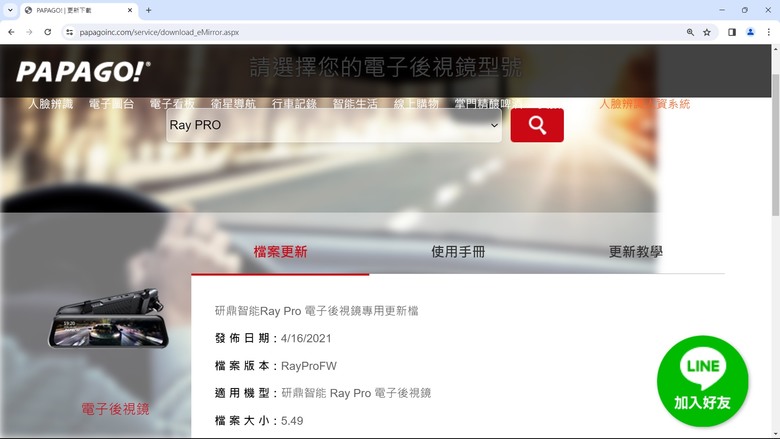The height and width of the screenshot is (439, 780).
Task: Open the zoom magnifier icon in address bar
Action: (690, 32)
